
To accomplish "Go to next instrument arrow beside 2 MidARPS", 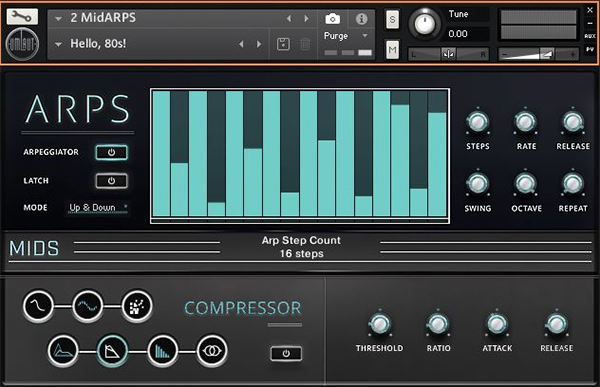I will (x=306, y=18).
